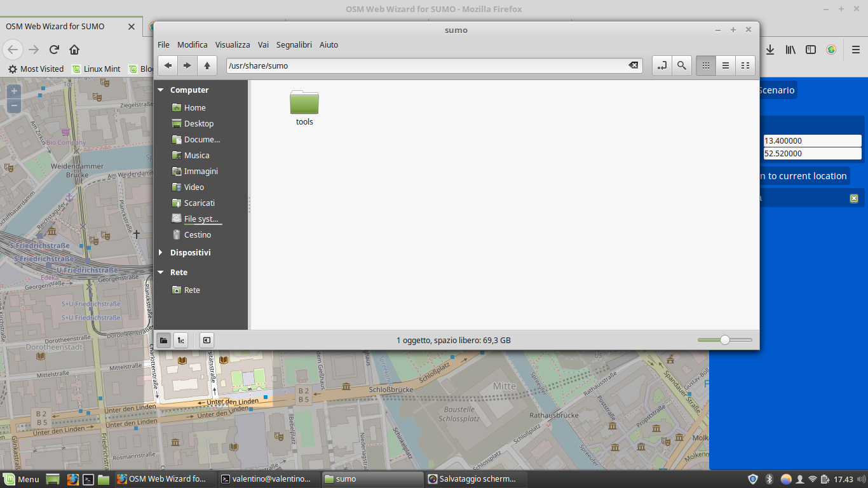
Task: Open the Visualizza menu
Action: (x=233, y=45)
